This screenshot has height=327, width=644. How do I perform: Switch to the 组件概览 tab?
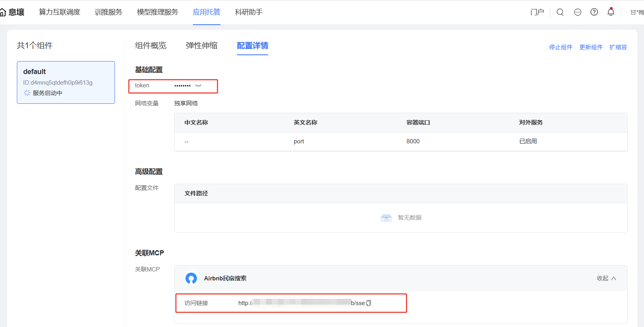(x=151, y=46)
